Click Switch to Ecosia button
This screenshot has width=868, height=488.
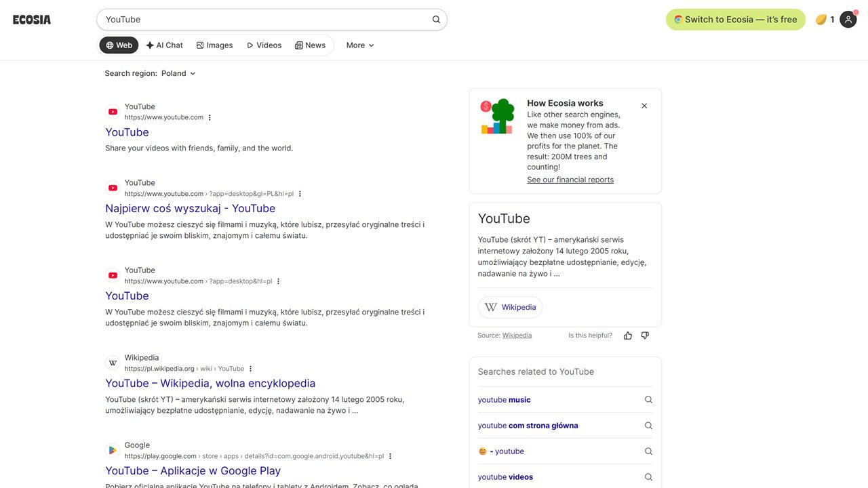pos(736,20)
